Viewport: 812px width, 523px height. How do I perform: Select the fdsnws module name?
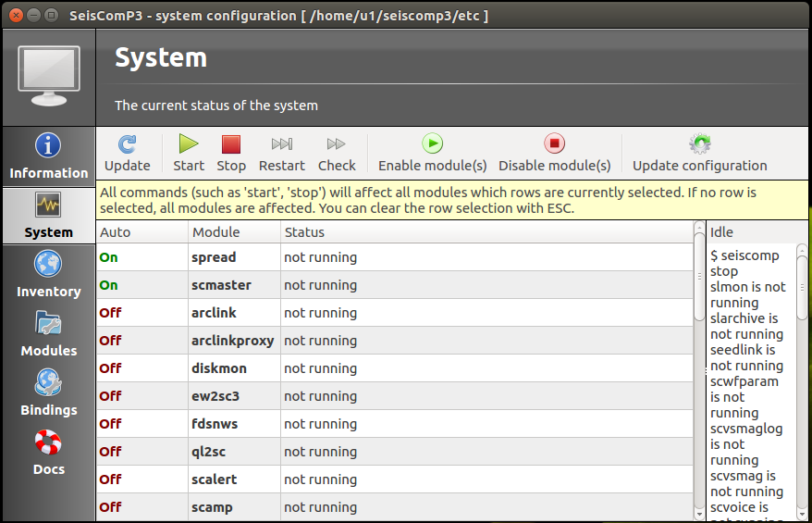tap(215, 424)
